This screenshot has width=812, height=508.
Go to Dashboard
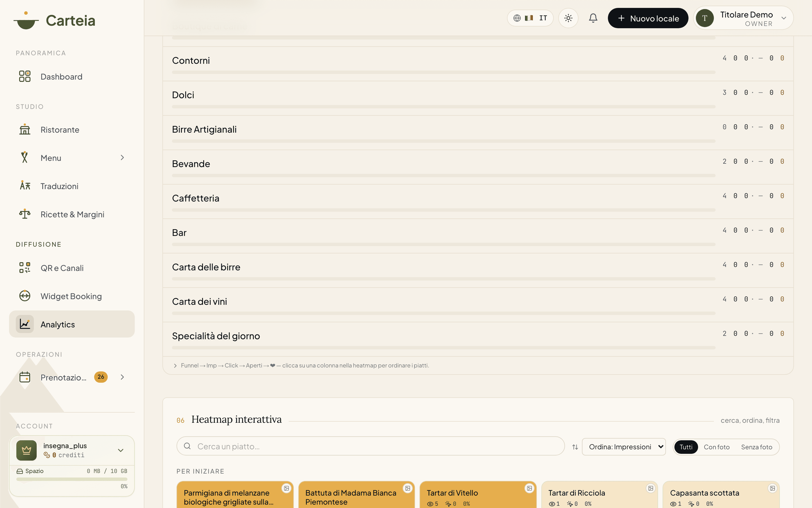point(72,76)
